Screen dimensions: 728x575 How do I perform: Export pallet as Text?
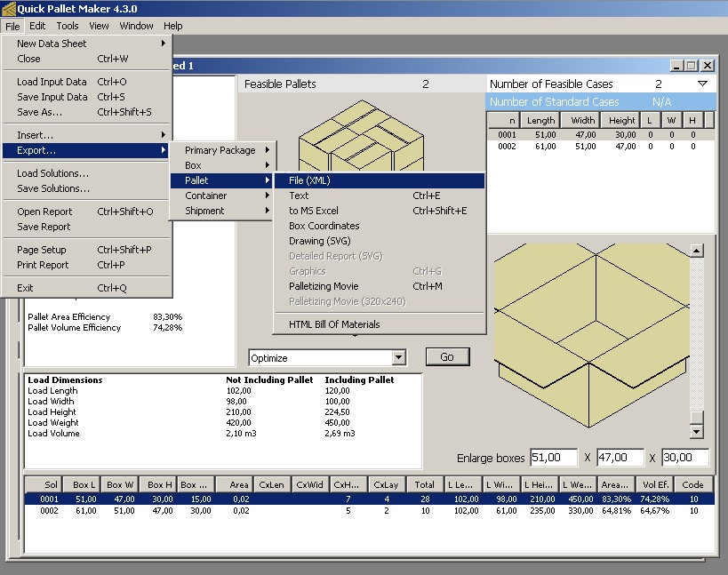pyautogui.click(x=380, y=196)
